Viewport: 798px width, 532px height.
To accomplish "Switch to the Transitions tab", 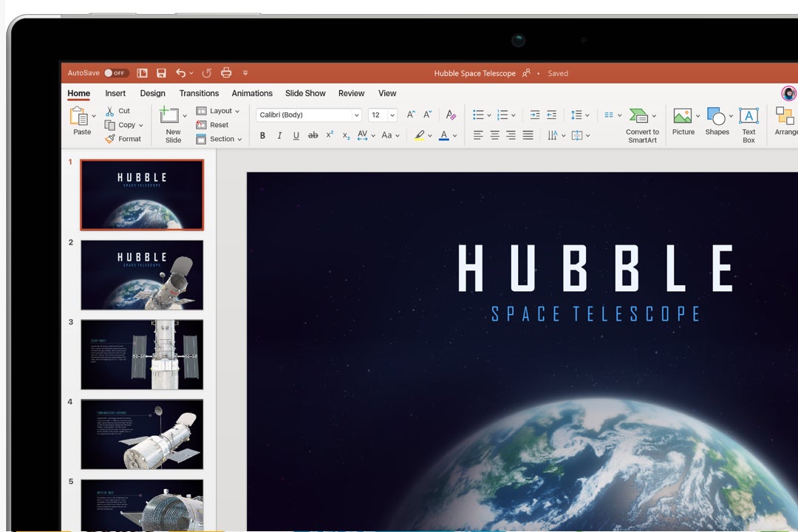I will coord(199,93).
